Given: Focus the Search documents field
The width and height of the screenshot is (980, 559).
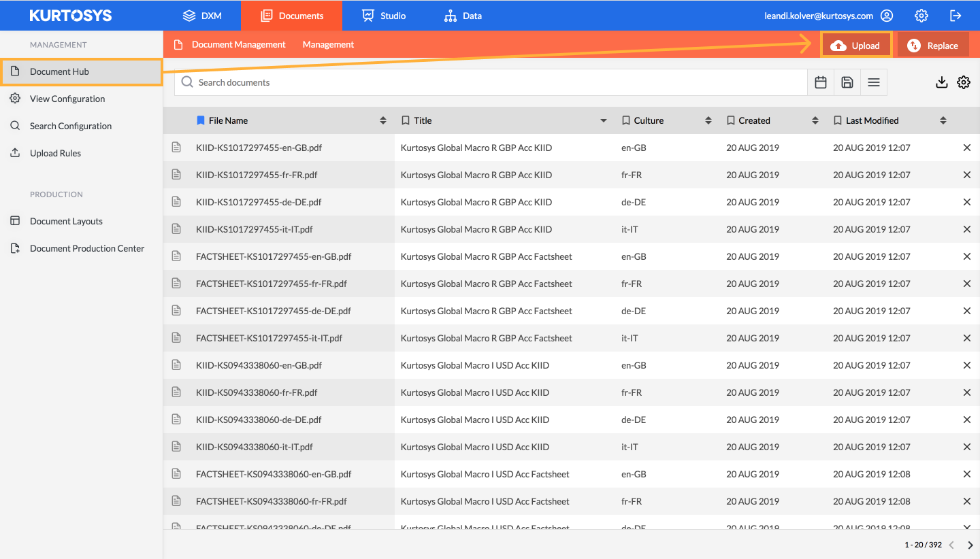Looking at the screenshot, I should (491, 82).
